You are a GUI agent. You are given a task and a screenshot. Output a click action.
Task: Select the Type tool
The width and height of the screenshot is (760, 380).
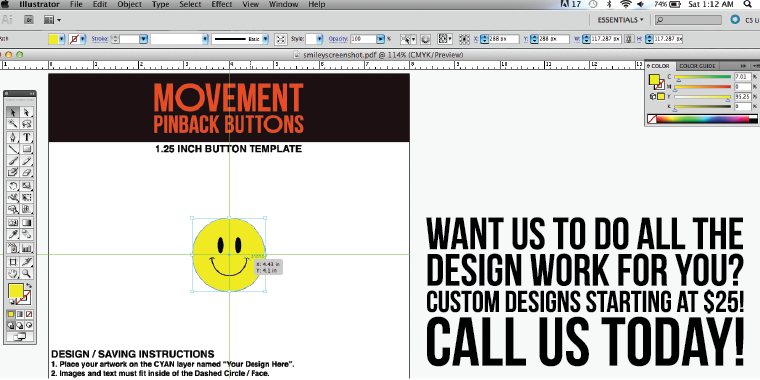[x=27, y=137]
